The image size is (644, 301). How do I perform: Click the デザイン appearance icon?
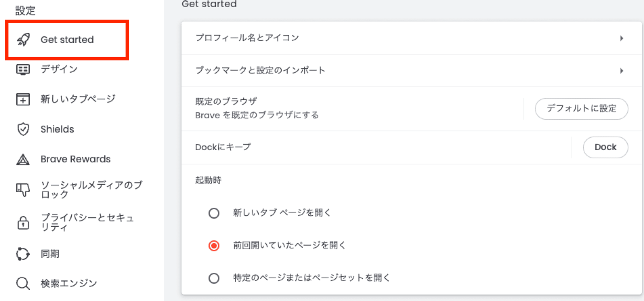(x=23, y=70)
